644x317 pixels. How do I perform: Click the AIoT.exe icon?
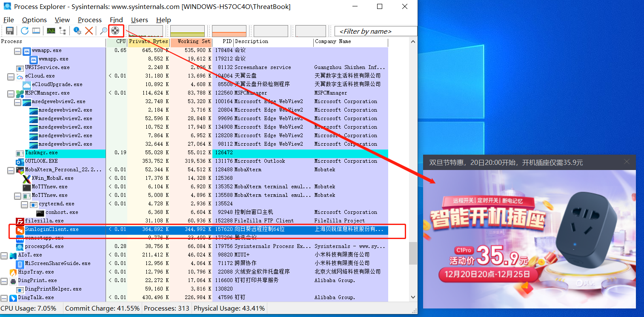point(13,255)
